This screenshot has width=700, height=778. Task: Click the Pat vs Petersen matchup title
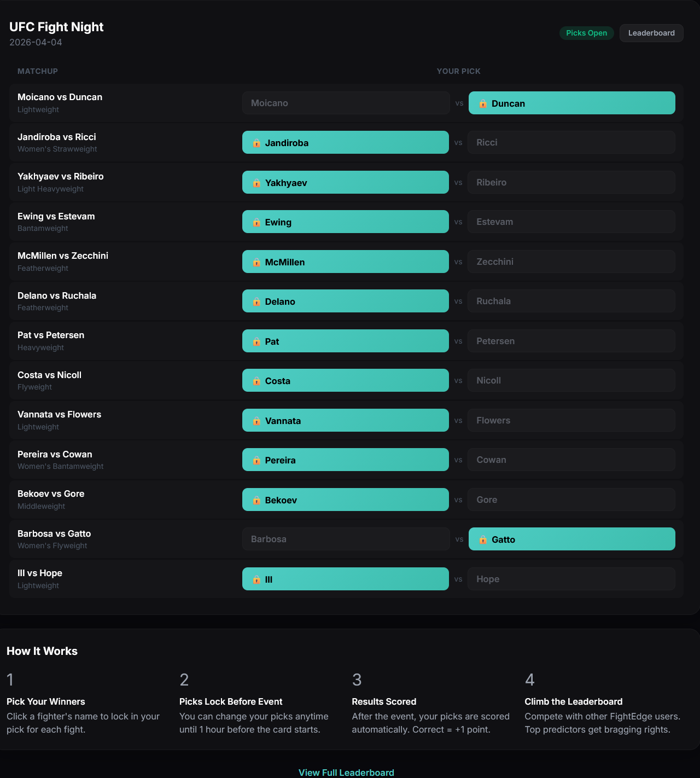51,335
